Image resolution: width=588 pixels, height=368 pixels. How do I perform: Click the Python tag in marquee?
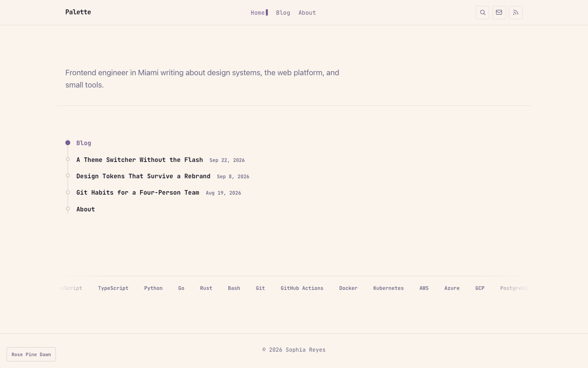153,288
